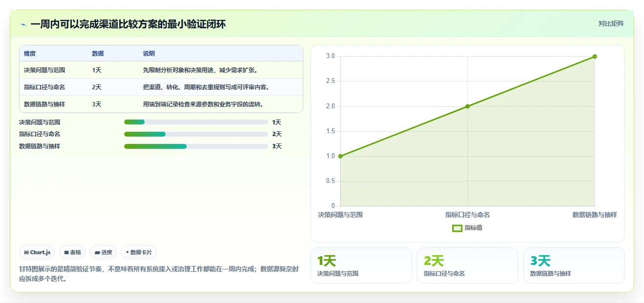Click description 用端到端记录检查来源参数
The image size is (644, 303).
[x=203, y=104]
